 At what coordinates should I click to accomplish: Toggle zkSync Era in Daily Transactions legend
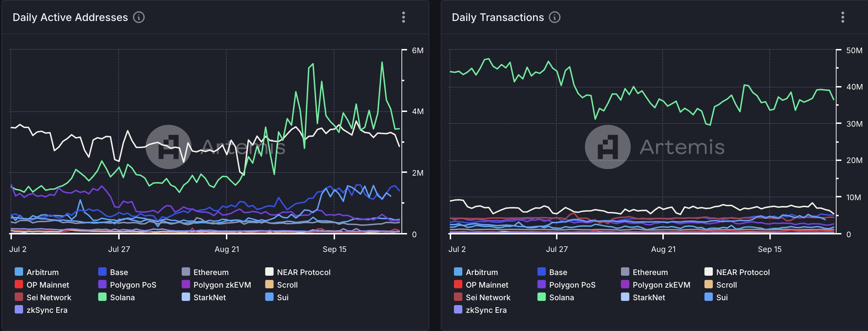(481, 310)
